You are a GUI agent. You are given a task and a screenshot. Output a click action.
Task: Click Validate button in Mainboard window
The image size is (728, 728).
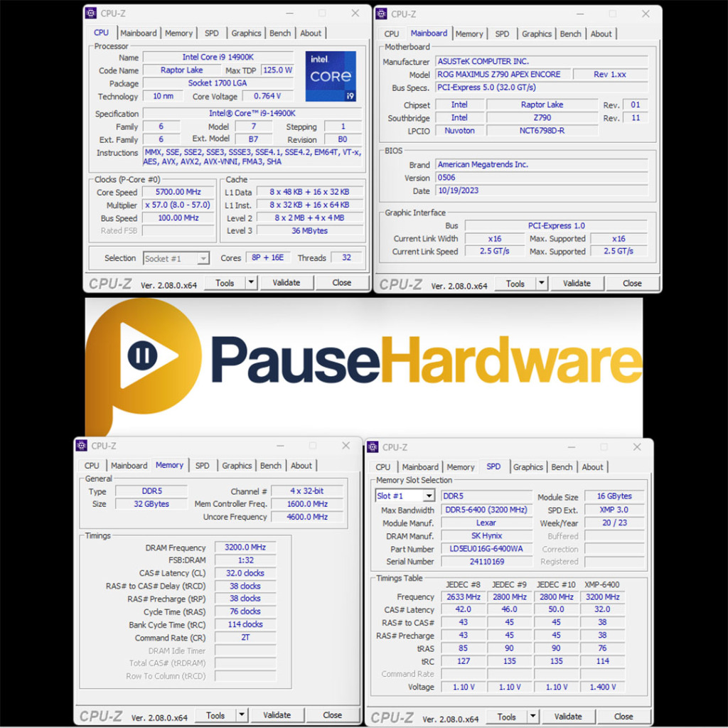[x=577, y=284]
